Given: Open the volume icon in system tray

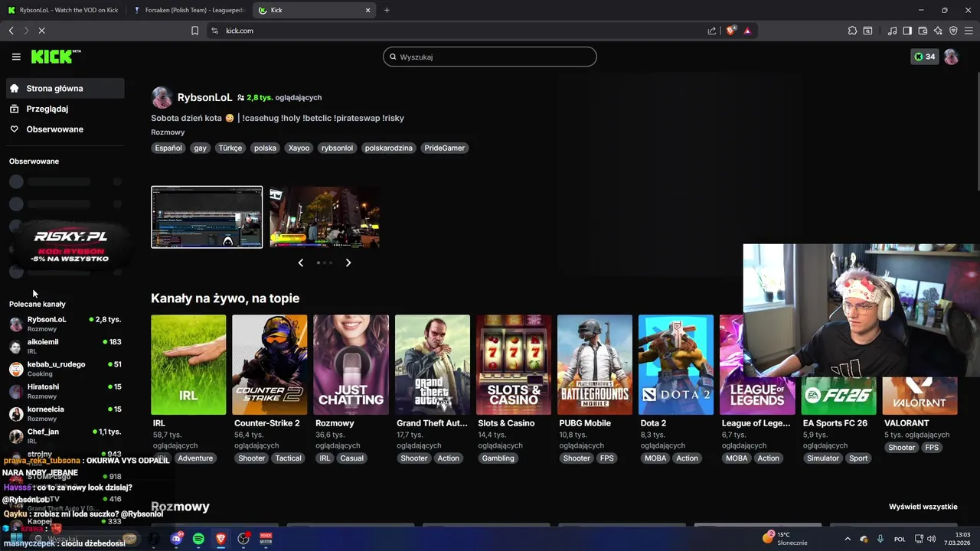Looking at the screenshot, I should pos(932,539).
